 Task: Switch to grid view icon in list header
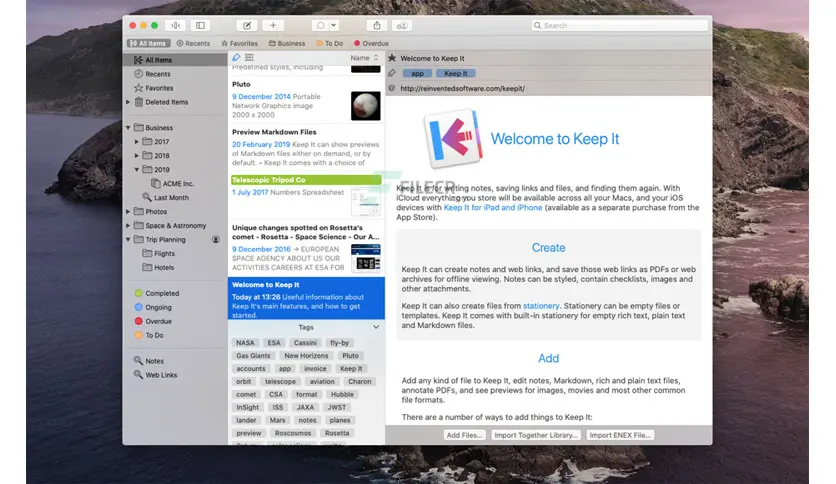click(249, 58)
